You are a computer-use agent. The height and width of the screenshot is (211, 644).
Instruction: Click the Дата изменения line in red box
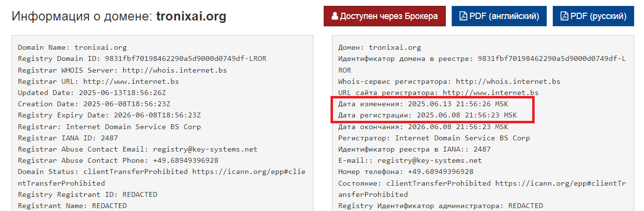point(427,104)
